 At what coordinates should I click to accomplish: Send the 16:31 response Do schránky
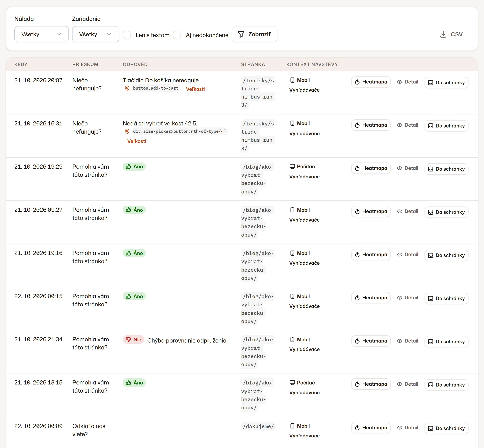tap(446, 126)
